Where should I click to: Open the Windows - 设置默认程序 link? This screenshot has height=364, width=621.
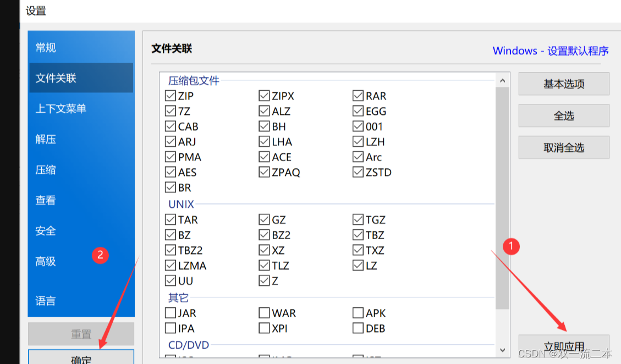click(x=551, y=51)
